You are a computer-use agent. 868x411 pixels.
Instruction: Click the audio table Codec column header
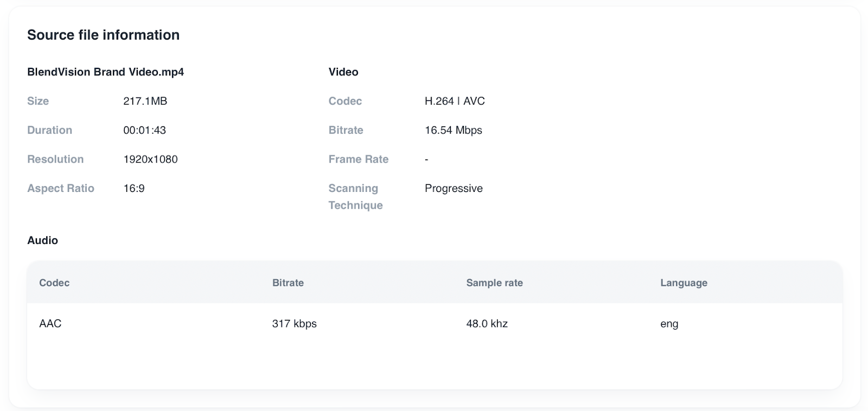(54, 282)
